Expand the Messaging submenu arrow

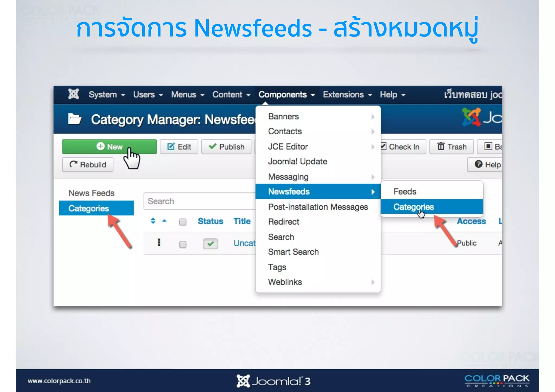373,177
